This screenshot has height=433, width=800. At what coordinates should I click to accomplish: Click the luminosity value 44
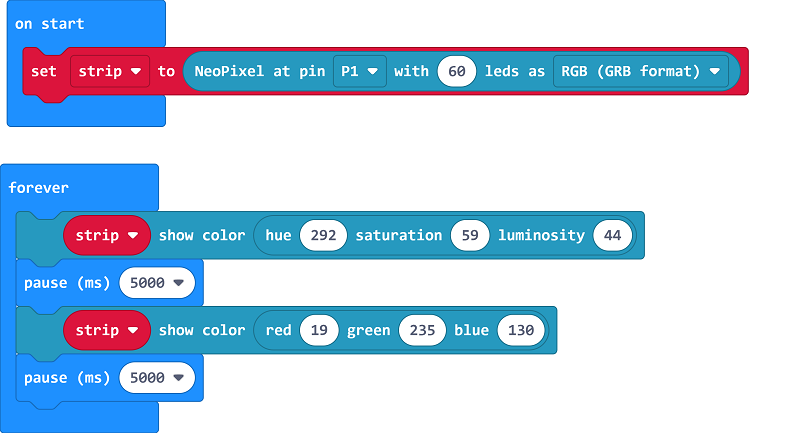tap(612, 236)
